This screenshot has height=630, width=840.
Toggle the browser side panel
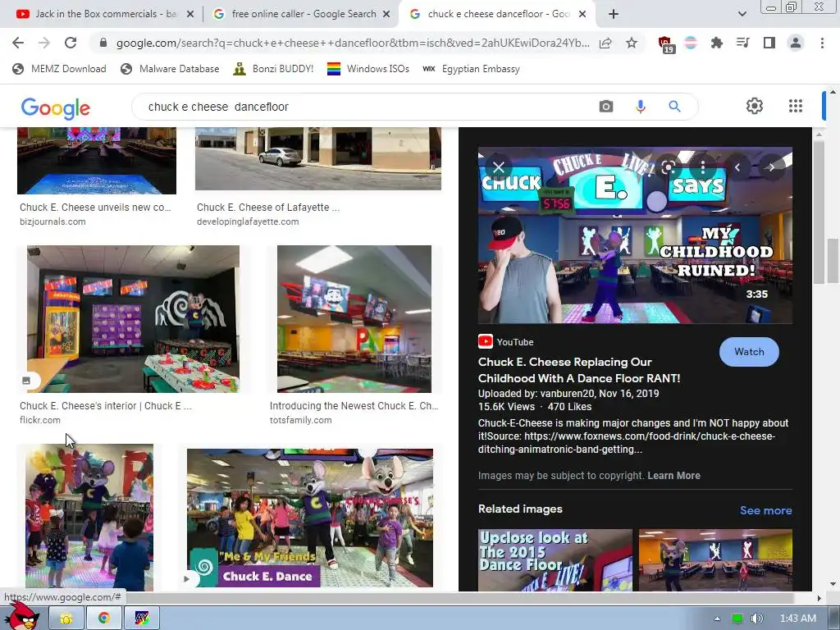coord(769,43)
